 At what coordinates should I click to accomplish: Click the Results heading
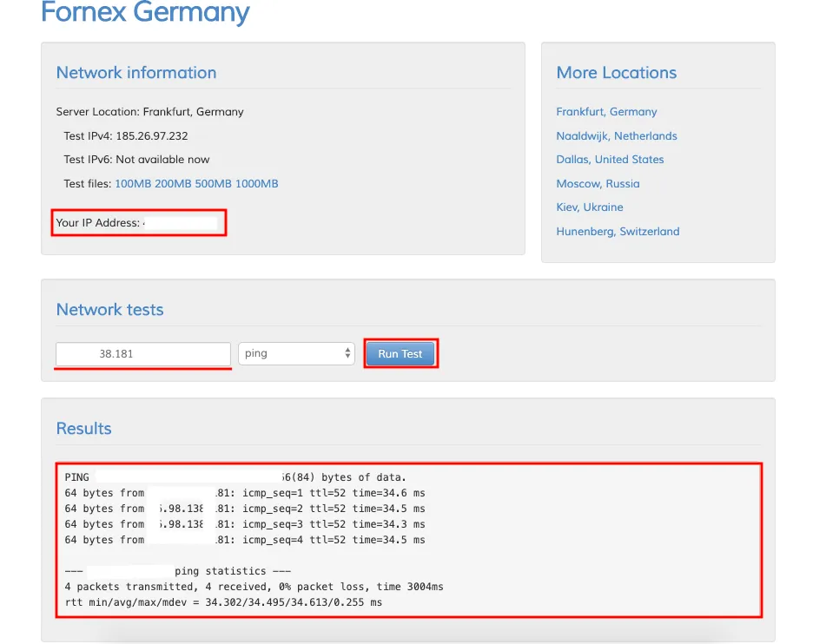coord(83,429)
